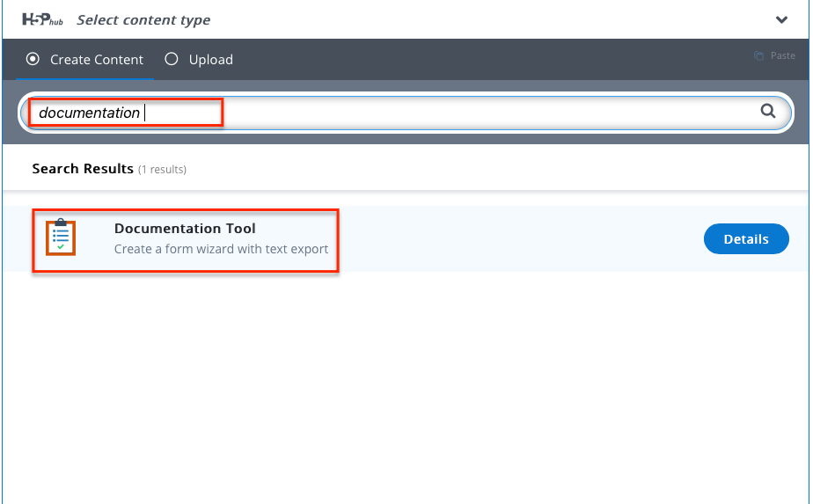Open Details for Documentation Tool

[746, 239]
